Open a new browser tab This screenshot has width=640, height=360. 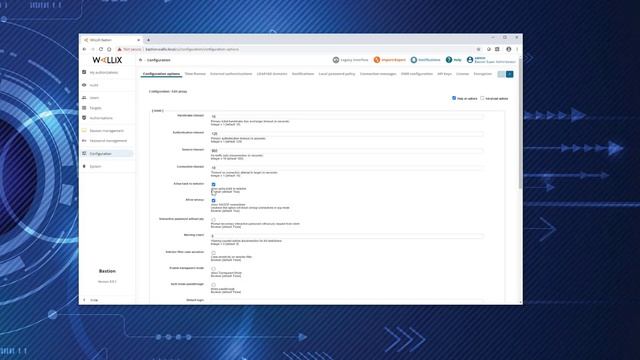(x=148, y=40)
